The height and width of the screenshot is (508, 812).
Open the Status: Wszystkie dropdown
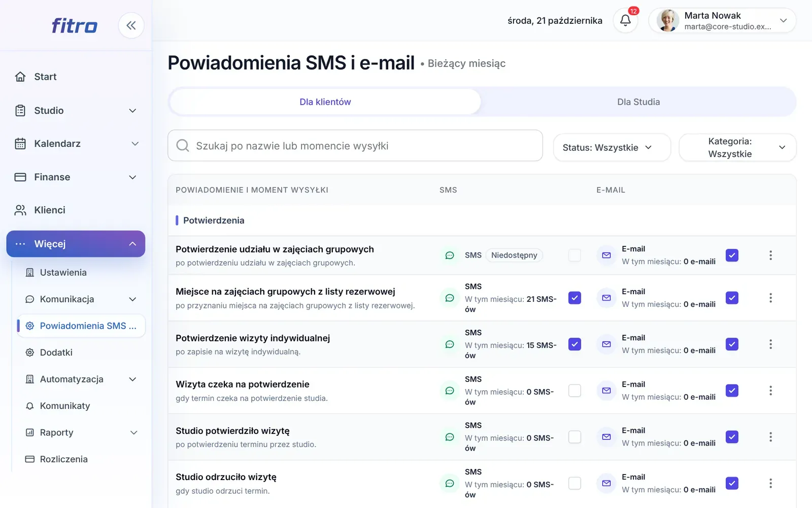[612, 147]
